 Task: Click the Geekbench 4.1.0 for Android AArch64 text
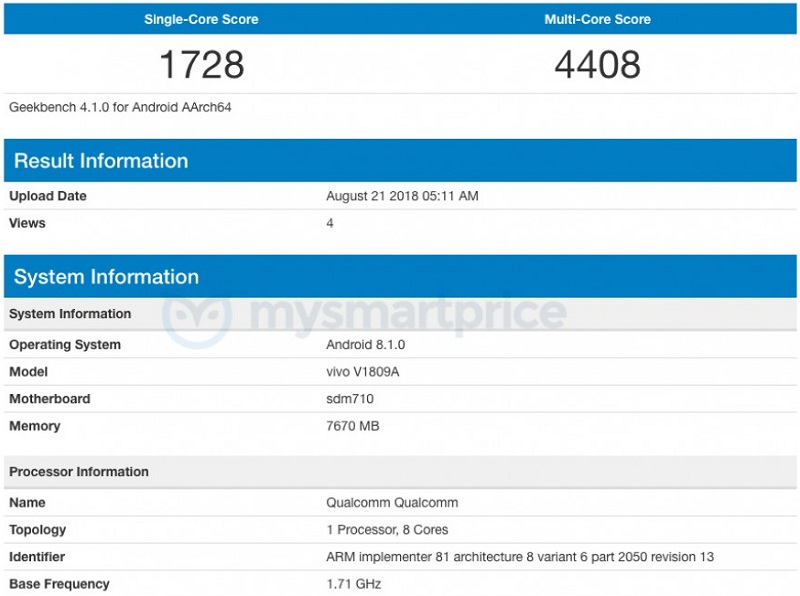(x=120, y=107)
